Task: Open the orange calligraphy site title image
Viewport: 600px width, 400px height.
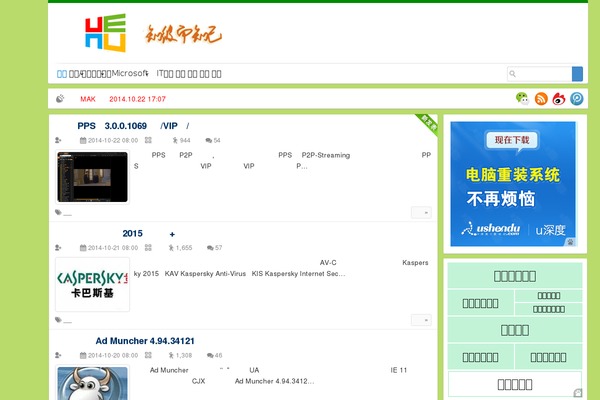Action: point(183,34)
